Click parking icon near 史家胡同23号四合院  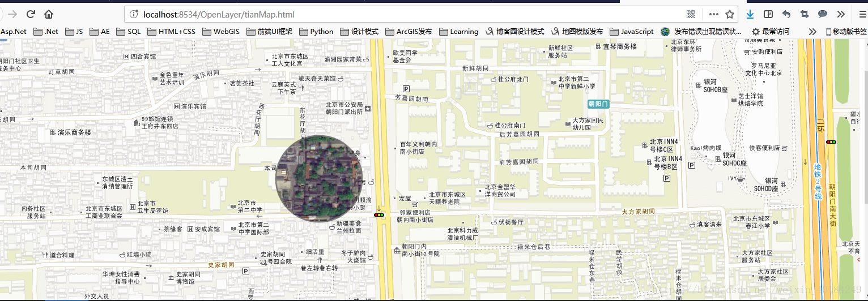point(246,272)
